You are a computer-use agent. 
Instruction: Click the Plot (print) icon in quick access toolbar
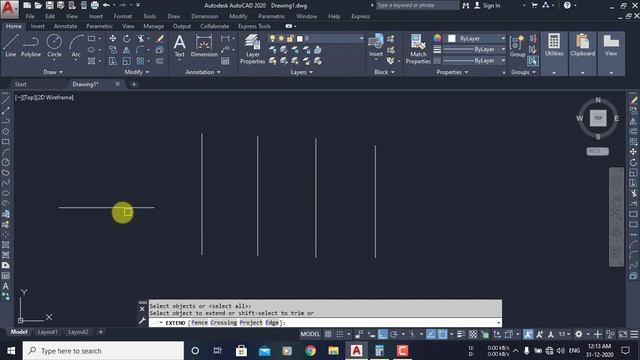[x=95, y=5]
